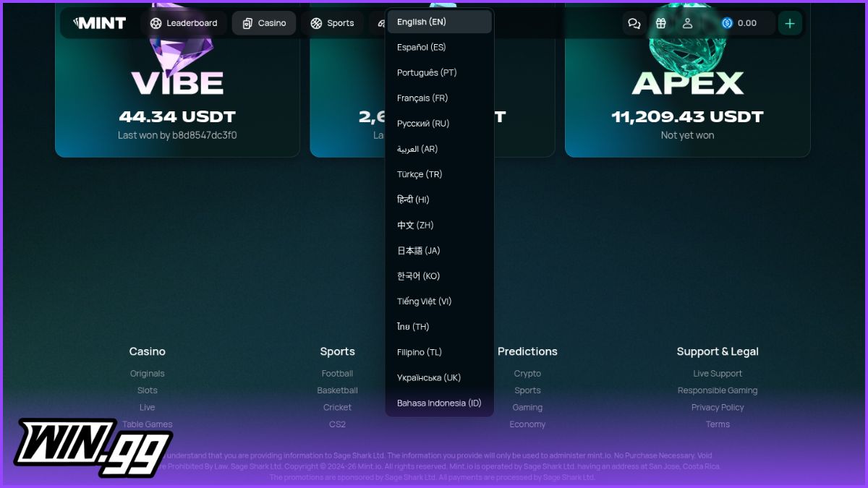Click the 0.00 balance display
The image size is (868, 488).
click(747, 23)
